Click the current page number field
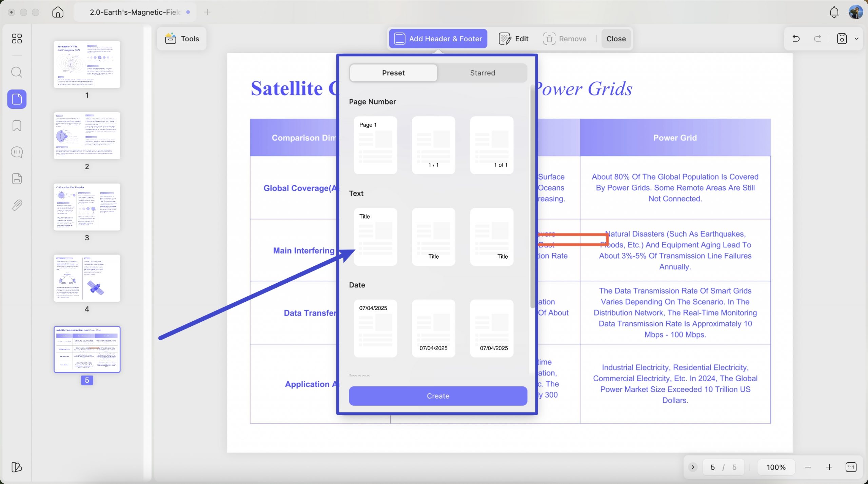The height and width of the screenshot is (484, 868). [712, 467]
